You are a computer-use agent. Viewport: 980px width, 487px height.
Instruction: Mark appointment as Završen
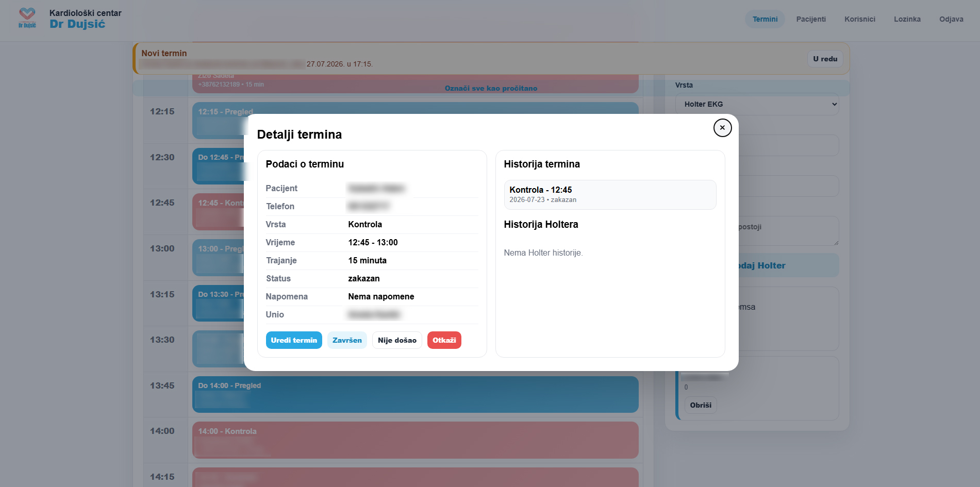347,340
